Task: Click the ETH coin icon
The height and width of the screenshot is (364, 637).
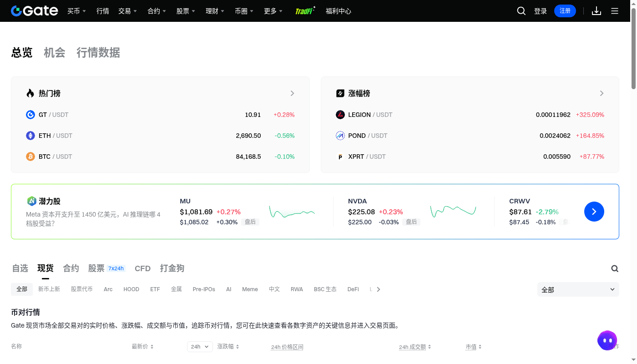Action: 30,136
